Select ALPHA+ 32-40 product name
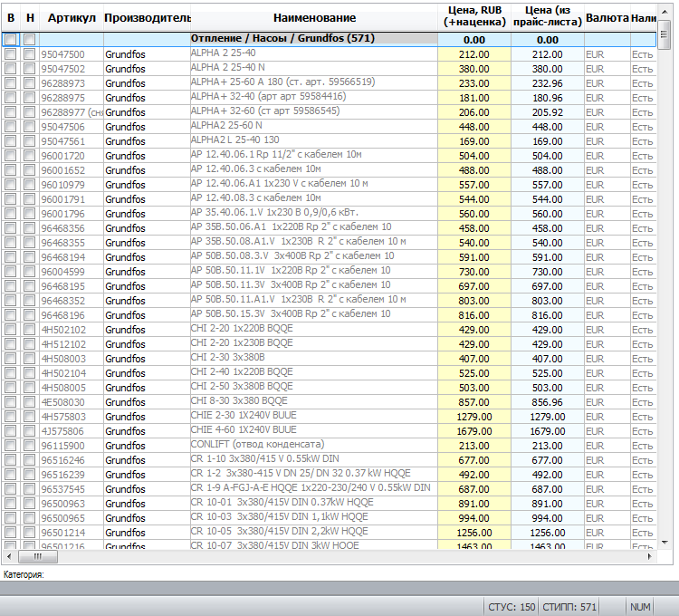The height and width of the screenshot is (616, 679). (269, 96)
